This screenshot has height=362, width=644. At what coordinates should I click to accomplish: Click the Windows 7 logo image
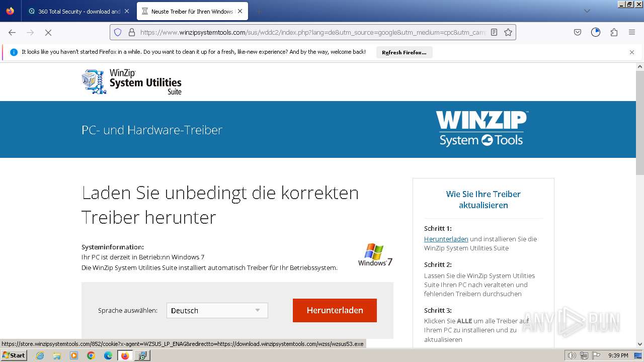pos(375,255)
